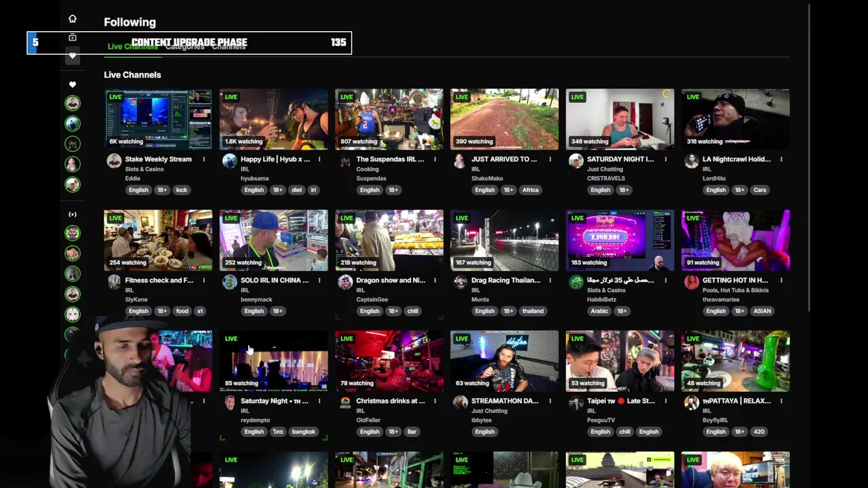Open LordHito's avatar beside LA Nightcrawl stream
The image size is (868, 488).
click(x=691, y=161)
